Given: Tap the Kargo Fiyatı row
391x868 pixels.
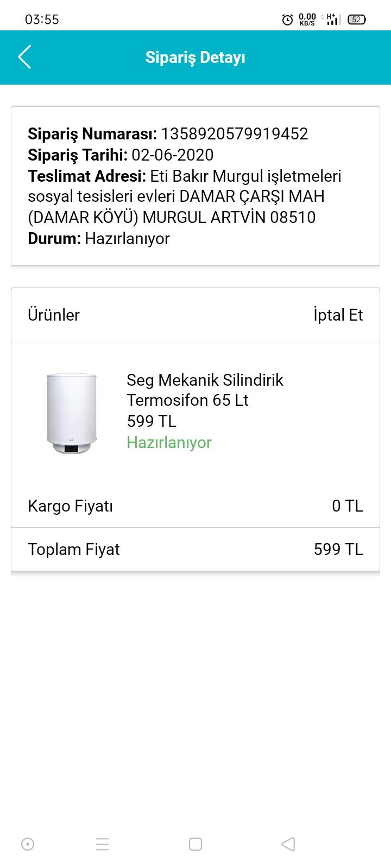Looking at the screenshot, I should tap(195, 506).
